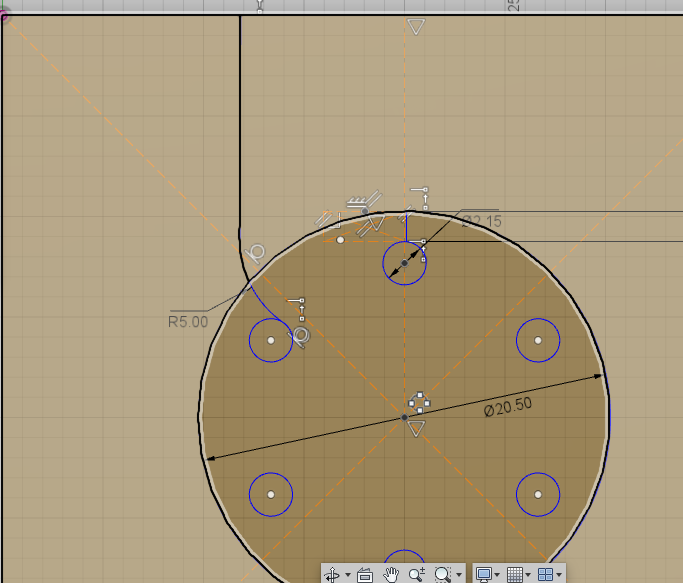The height and width of the screenshot is (583, 683).
Task: Expand the Display Settings dropdown arrow
Action: 497,575
